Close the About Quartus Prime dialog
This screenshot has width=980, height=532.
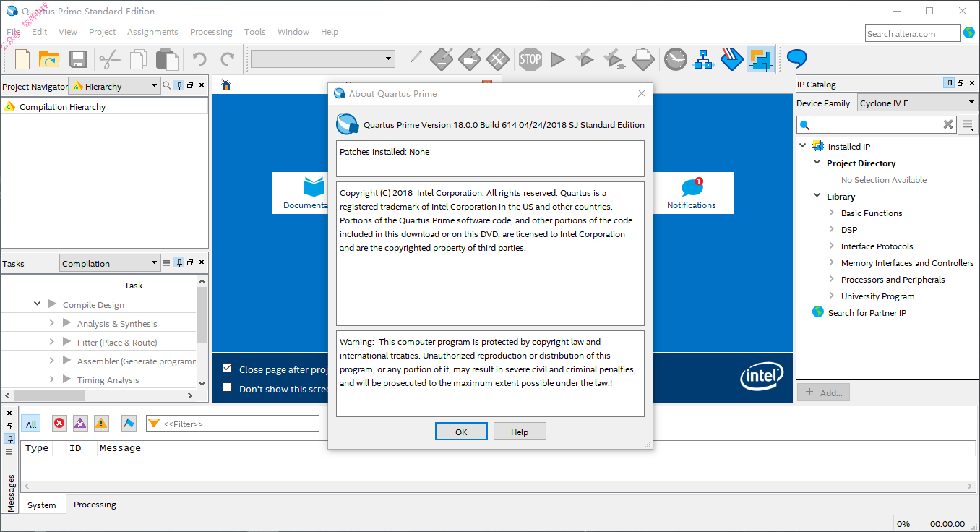[641, 93]
